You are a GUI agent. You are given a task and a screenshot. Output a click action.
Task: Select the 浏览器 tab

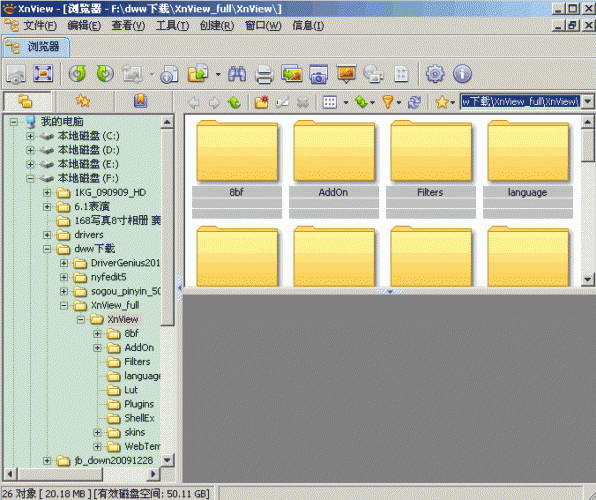[x=36, y=47]
